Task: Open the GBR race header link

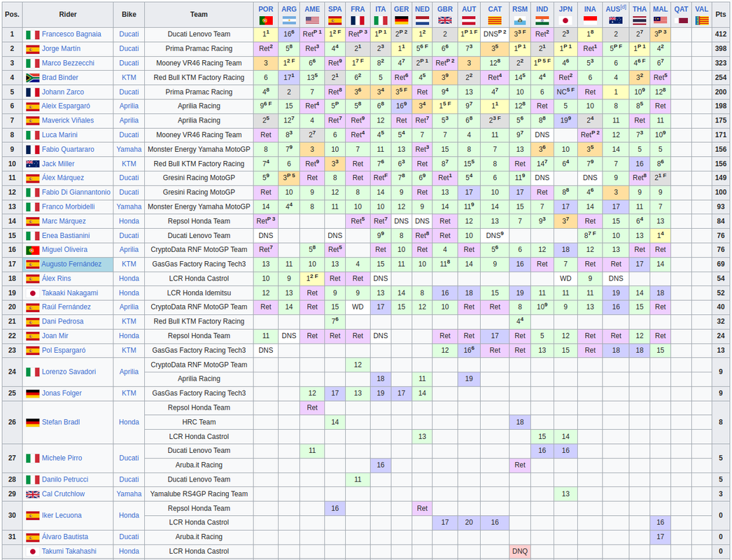Action: coord(445,9)
